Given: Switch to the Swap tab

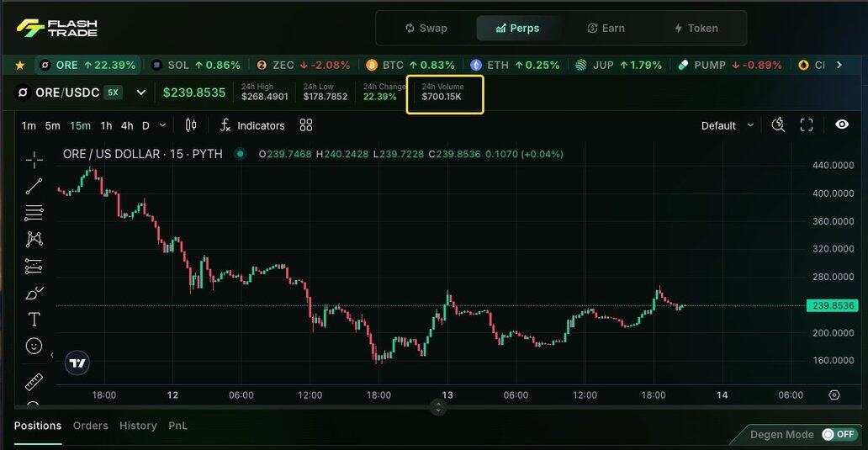Looking at the screenshot, I should point(426,28).
